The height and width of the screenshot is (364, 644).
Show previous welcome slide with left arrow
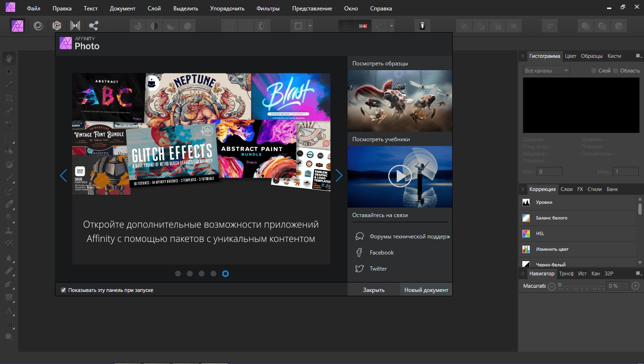pos(63,176)
